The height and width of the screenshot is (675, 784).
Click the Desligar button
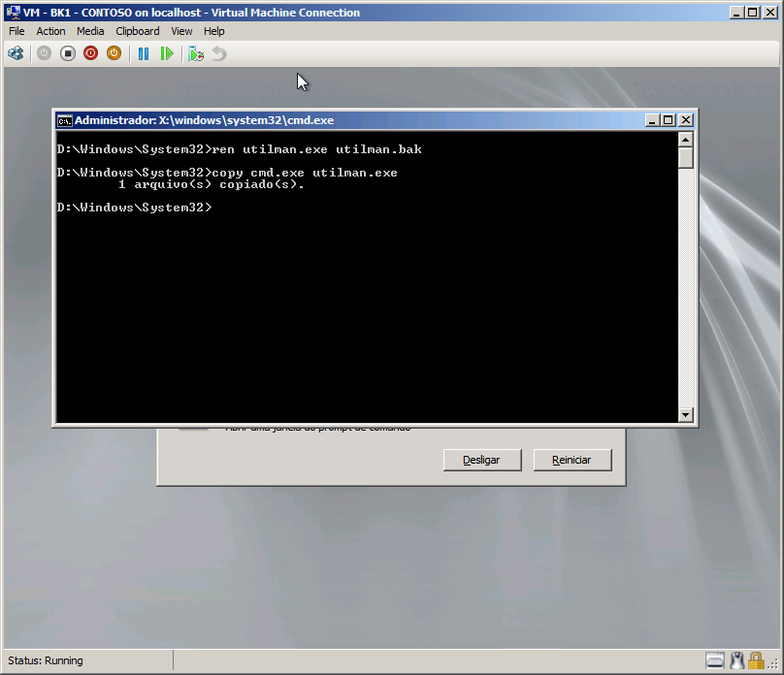tap(482, 460)
